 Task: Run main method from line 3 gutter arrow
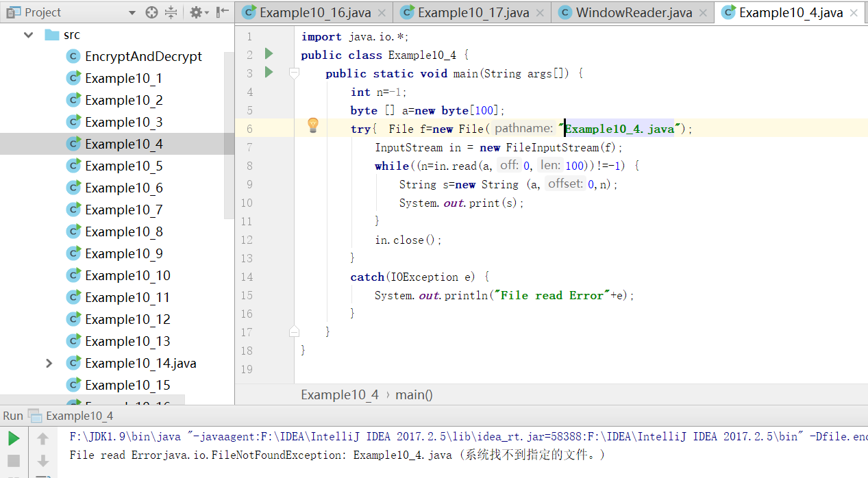[269, 73]
